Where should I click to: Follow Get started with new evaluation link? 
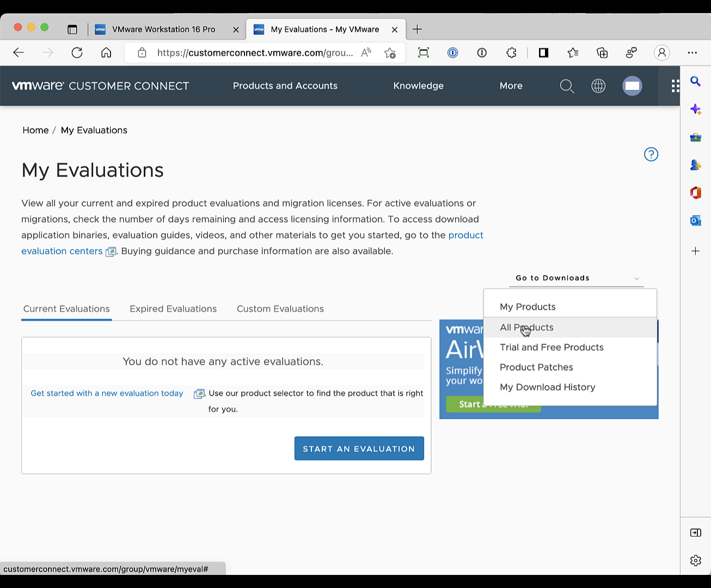[107, 393]
